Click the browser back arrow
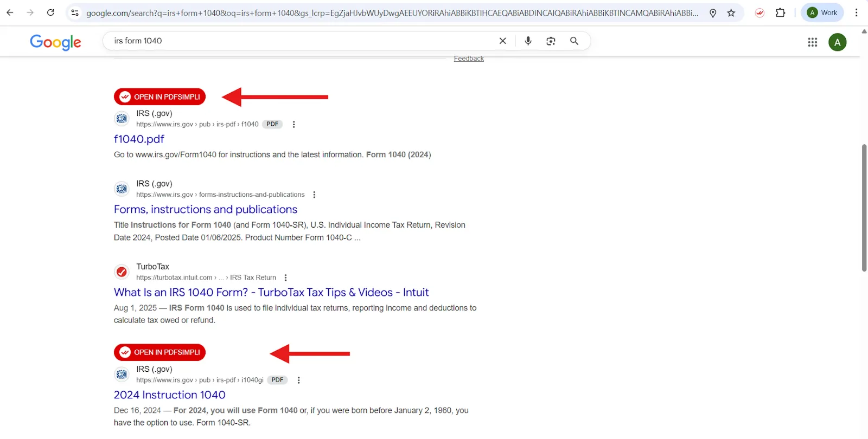The height and width of the screenshot is (439, 868). click(10, 12)
